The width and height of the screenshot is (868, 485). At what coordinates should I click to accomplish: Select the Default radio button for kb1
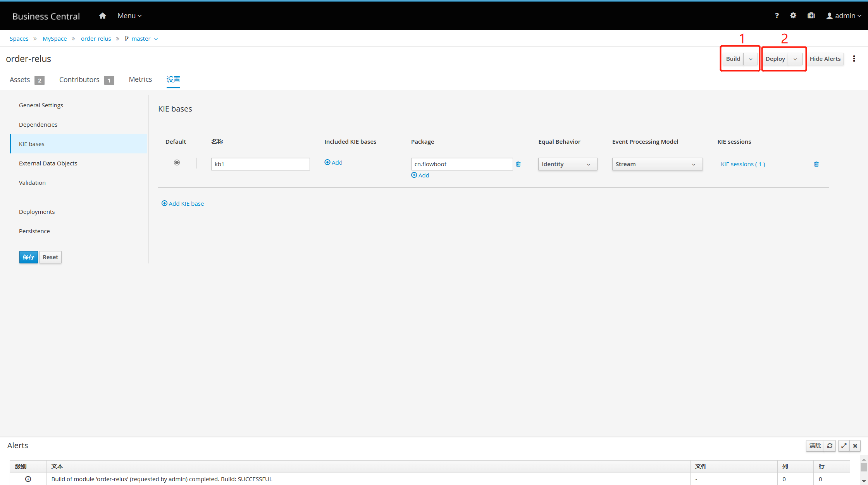(x=177, y=162)
